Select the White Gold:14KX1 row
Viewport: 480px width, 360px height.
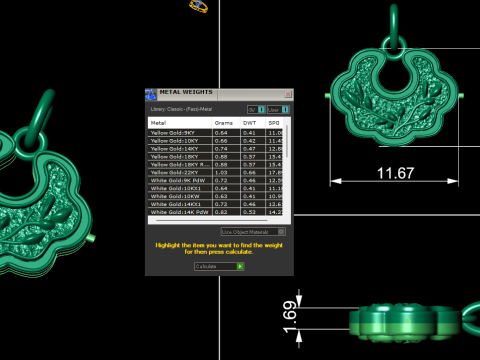pos(215,204)
